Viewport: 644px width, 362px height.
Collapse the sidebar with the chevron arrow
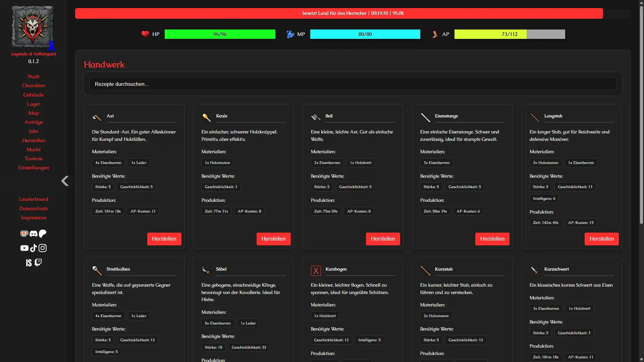point(65,181)
